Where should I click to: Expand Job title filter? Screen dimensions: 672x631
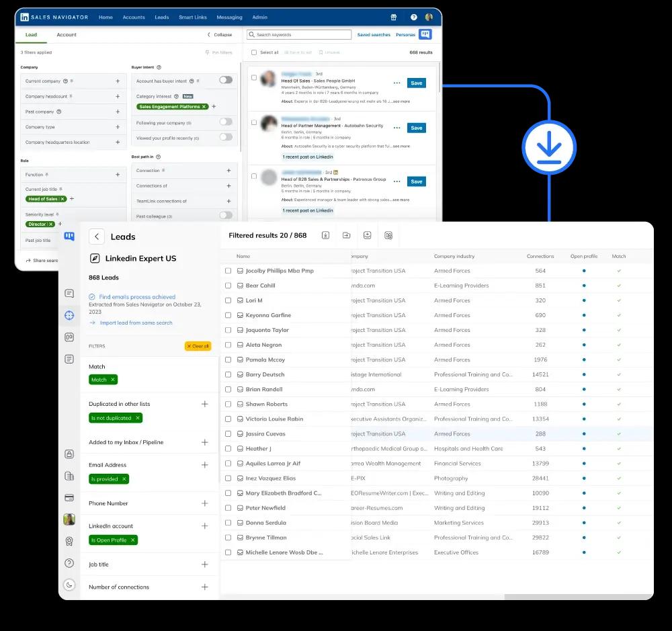(205, 564)
